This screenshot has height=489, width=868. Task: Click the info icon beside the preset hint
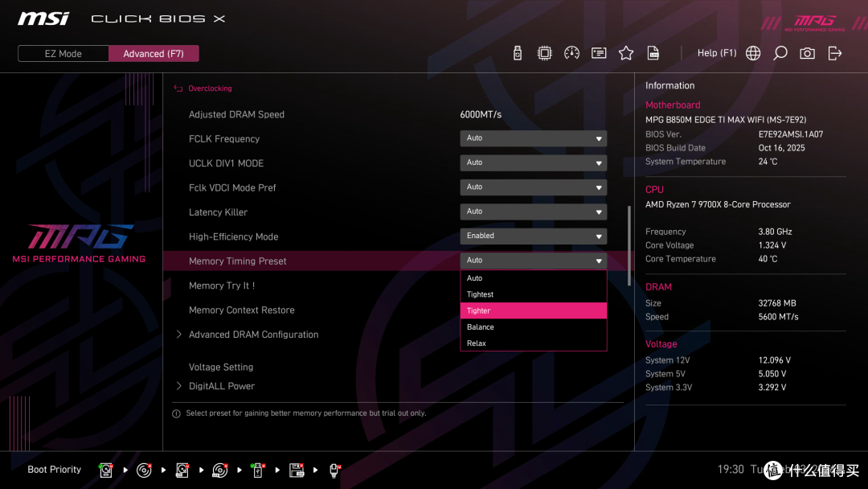pyautogui.click(x=176, y=413)
